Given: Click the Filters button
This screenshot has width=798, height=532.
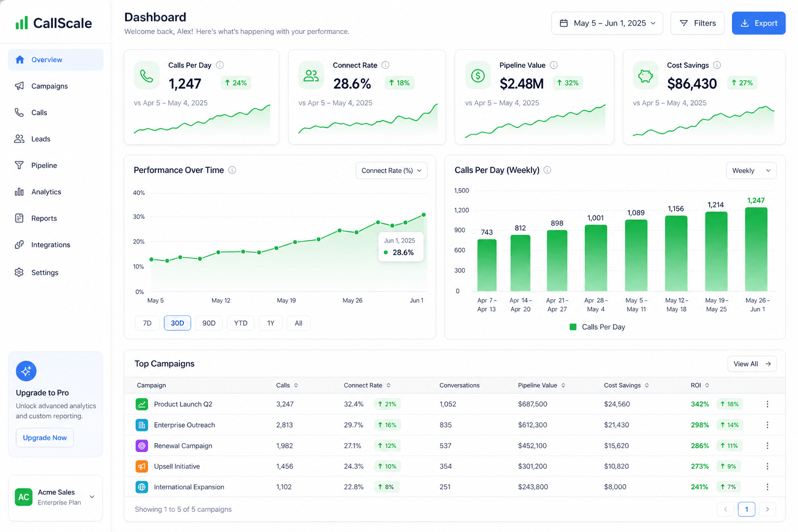Looking at the screenshot, I should (x=697, y=23).
